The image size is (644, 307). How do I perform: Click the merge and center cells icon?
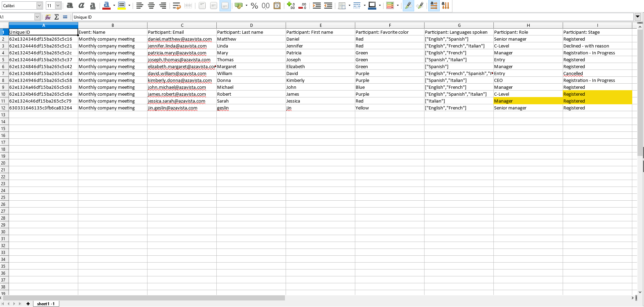pyautogui.click(x=188, y=6)
